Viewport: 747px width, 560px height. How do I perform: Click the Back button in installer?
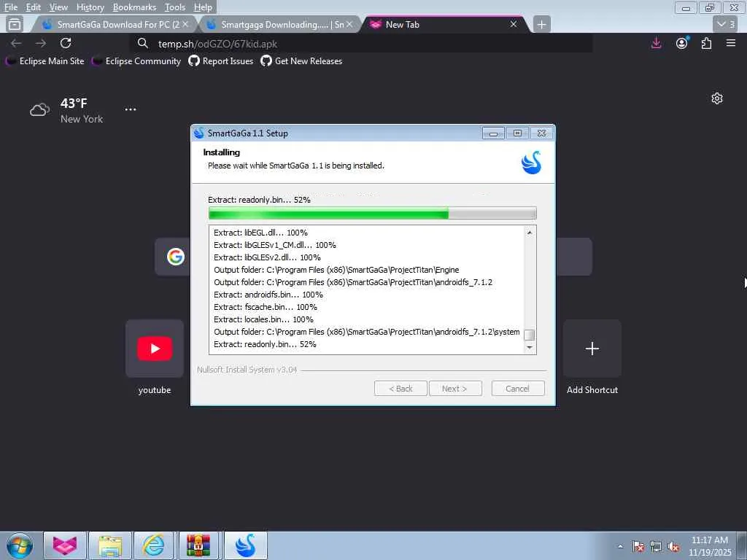[x=400, y=389]
